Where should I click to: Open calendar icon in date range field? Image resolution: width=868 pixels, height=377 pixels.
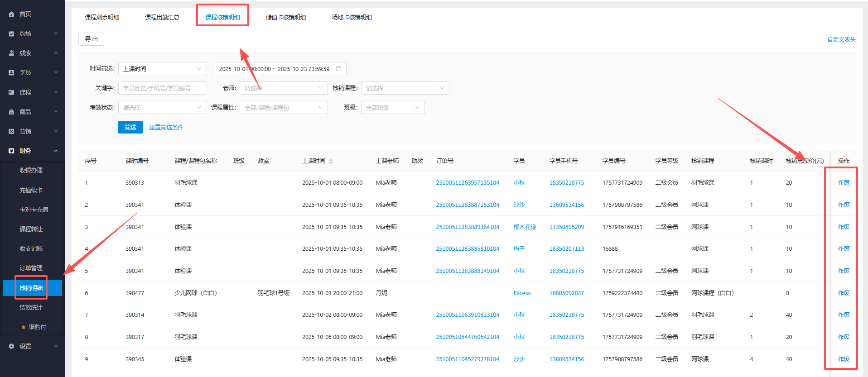coord(338,69)
